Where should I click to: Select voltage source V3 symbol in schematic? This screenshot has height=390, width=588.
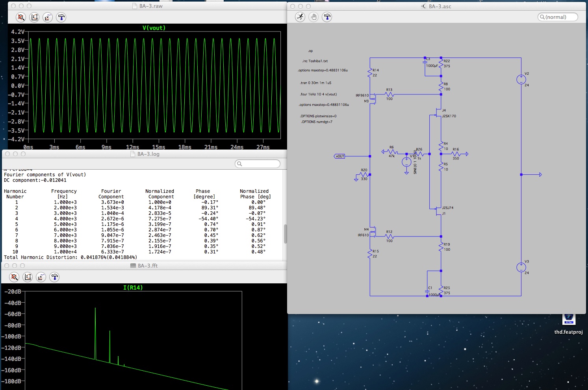coord(521,268)
